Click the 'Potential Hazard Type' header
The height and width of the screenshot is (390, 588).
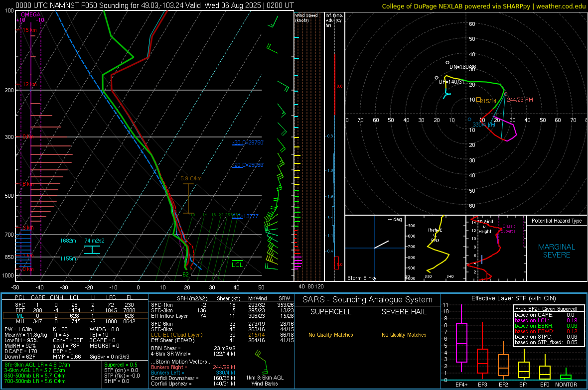pyautogui.click(x=557, y=221)
